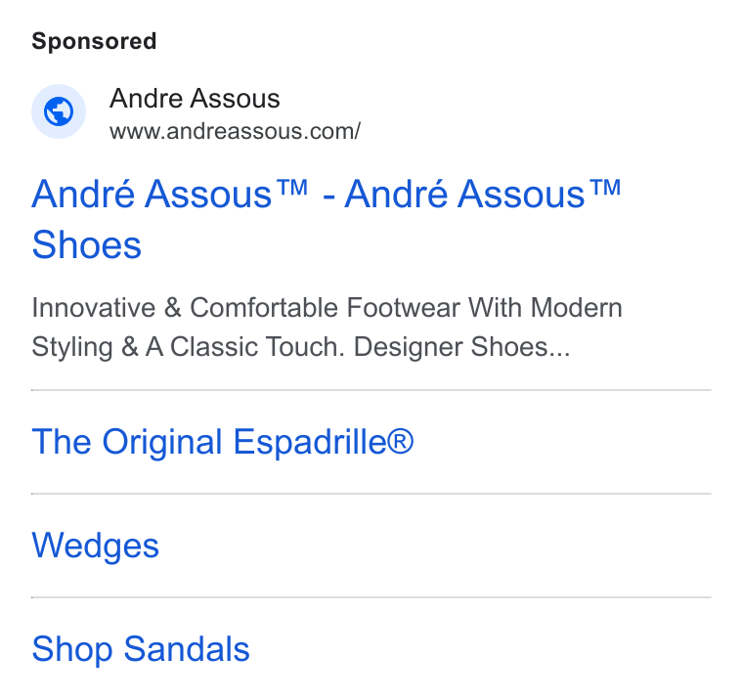Click the light blue favicon circle
Image resolution: width=743 pixels, height=700 pixels.
tap(59, 111)
